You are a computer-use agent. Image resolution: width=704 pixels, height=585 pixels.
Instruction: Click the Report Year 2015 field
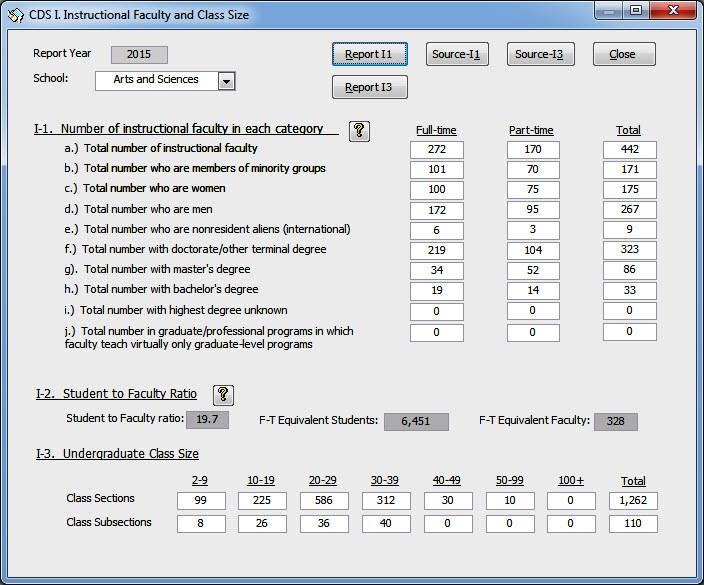coord(139,55)
